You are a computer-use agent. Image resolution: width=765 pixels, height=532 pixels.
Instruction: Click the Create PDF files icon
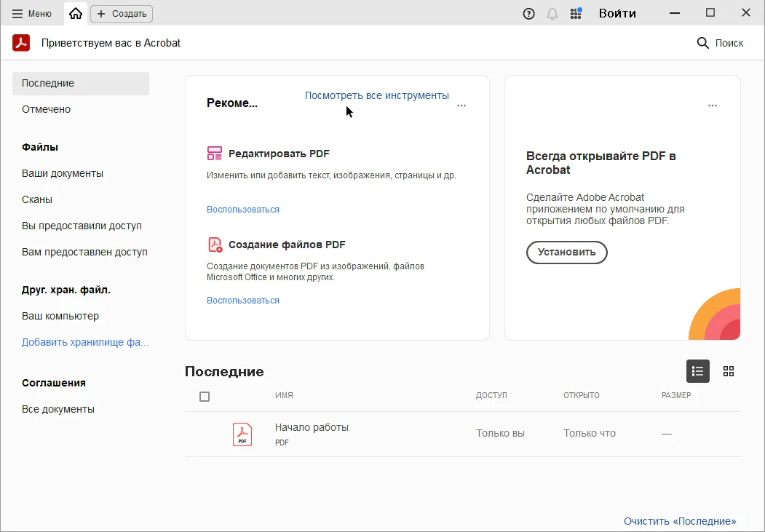tap(215, 245)
